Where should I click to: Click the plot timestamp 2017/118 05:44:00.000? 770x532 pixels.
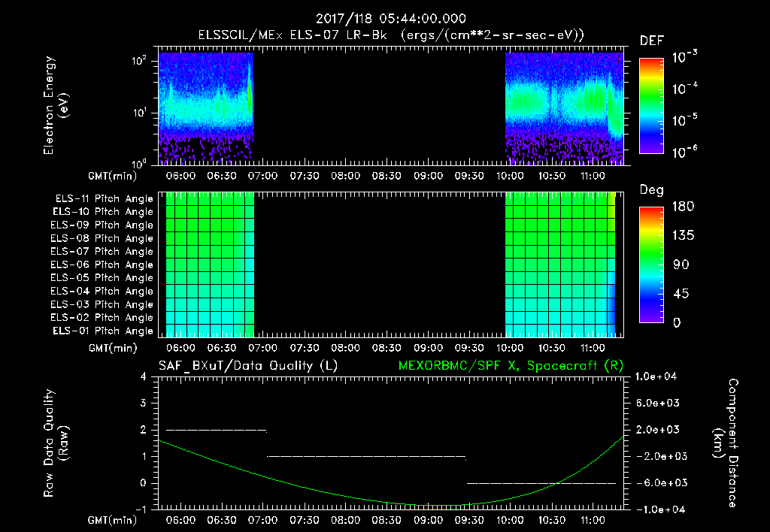[x=390, y=19]
